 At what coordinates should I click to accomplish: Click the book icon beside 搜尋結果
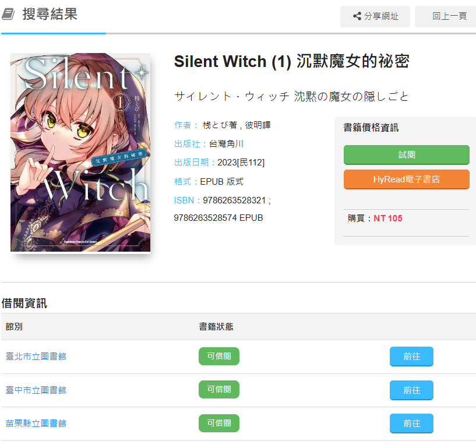[x=8, y=14]
